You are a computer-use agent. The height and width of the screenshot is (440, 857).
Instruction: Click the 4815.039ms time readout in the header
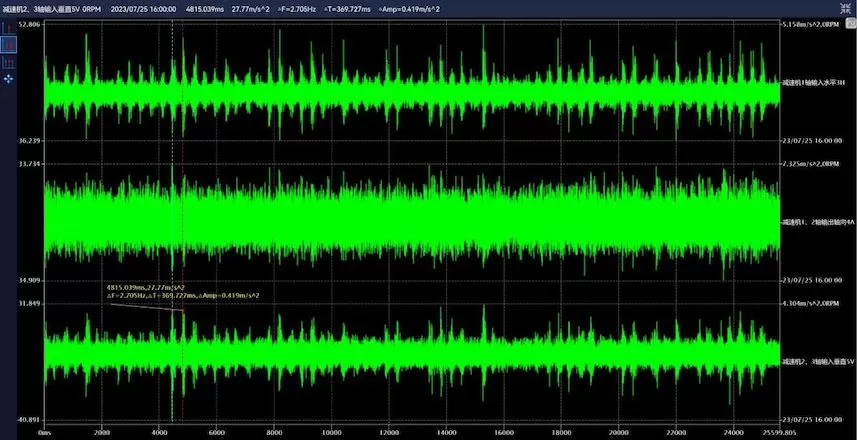coord(206,8)
